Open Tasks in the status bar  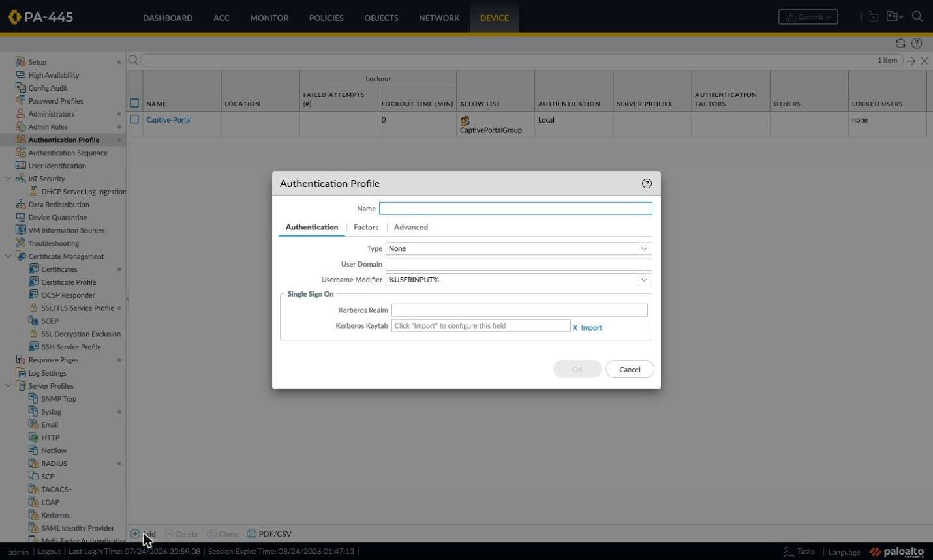tap(799, 552)
